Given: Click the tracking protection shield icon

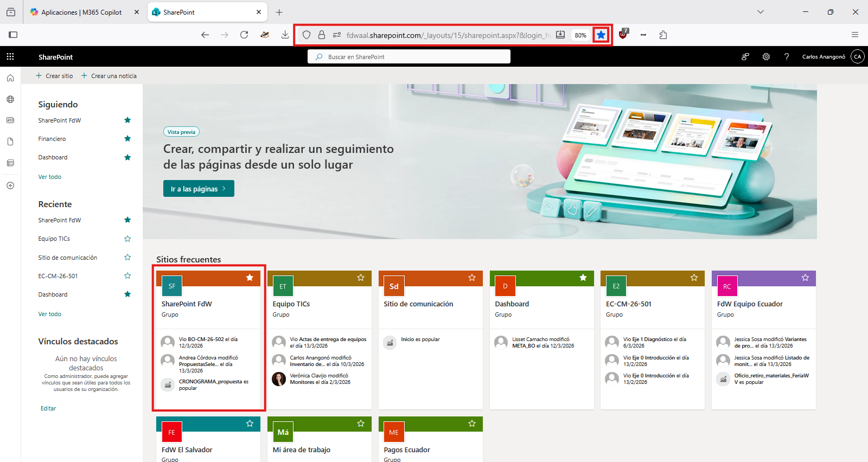Looking at the screenshot, I should coord(307,35).
